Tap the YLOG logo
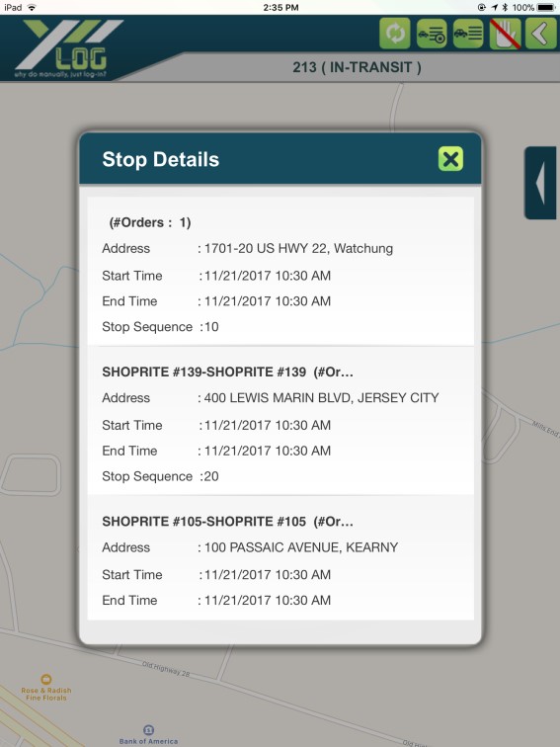Screen dimensions: 560x747 (x=68, y=48)
